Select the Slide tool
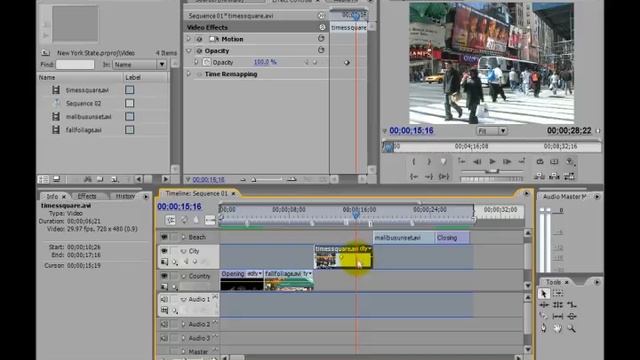 click(572, 316)
